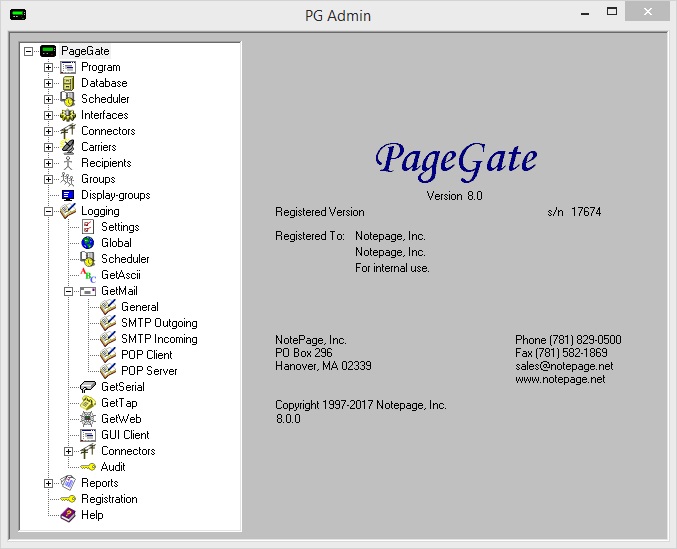Viewport: 677px width, 549px height.
Task: Click the GetAscii ABC icon
Action: 88,275
